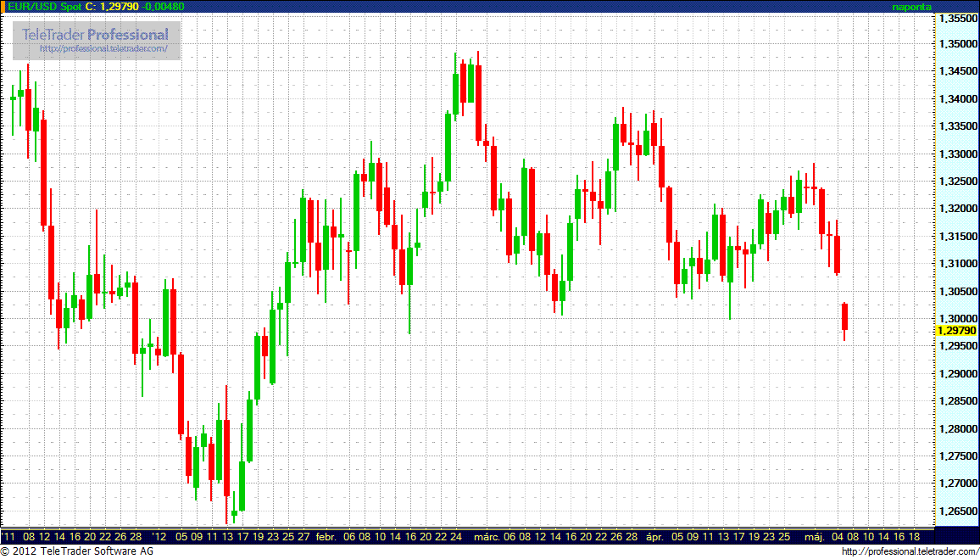Click the 'febr.' month label on time axis
980x559 pixels.
(x=326, y=536)
